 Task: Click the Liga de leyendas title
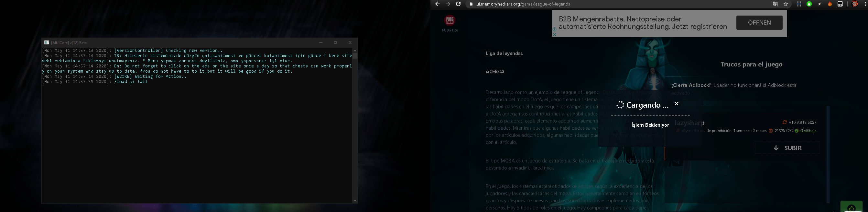point(504,53)
